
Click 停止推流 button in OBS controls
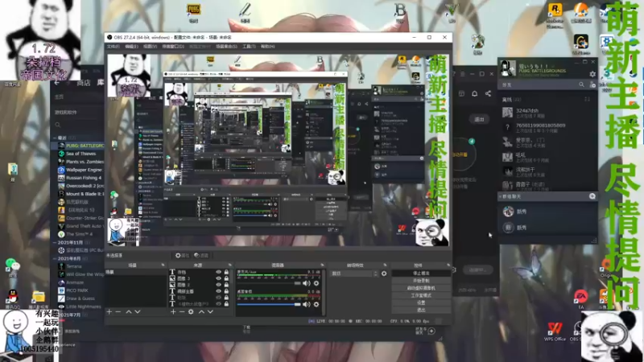421,274
